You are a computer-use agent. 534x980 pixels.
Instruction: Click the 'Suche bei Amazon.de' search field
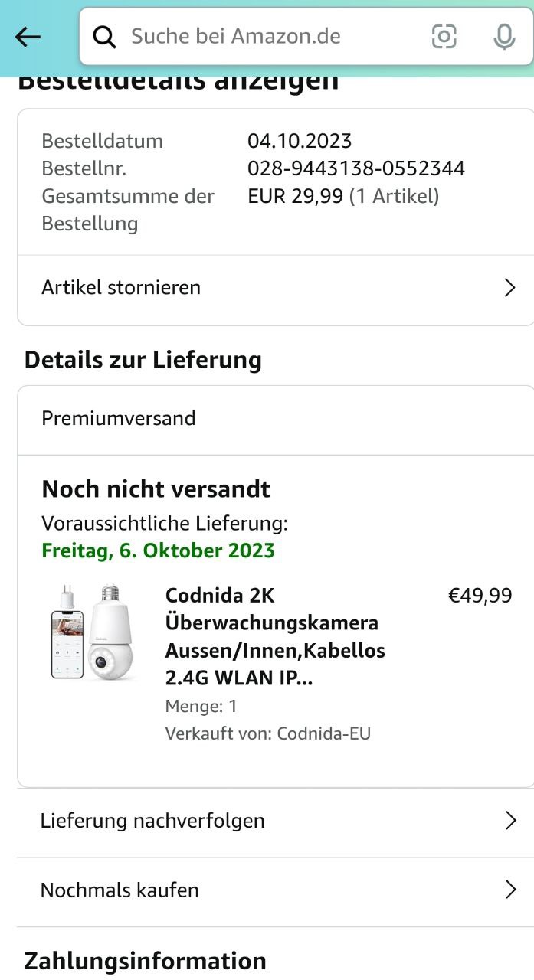point(260,37)
